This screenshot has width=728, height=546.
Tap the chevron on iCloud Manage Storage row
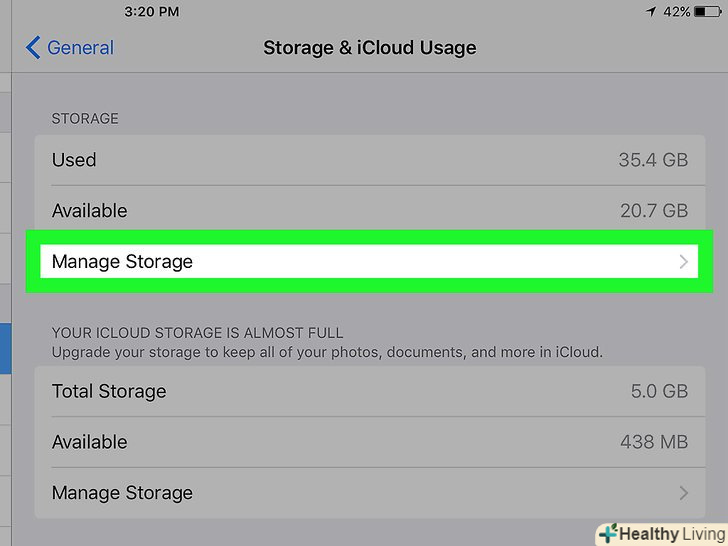(684, 493)
